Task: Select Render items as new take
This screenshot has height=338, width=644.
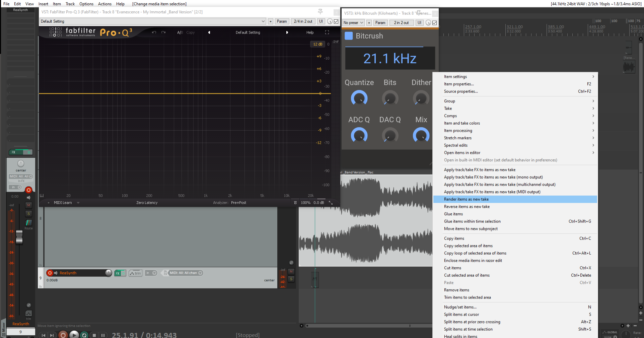Action: point(515,199)
